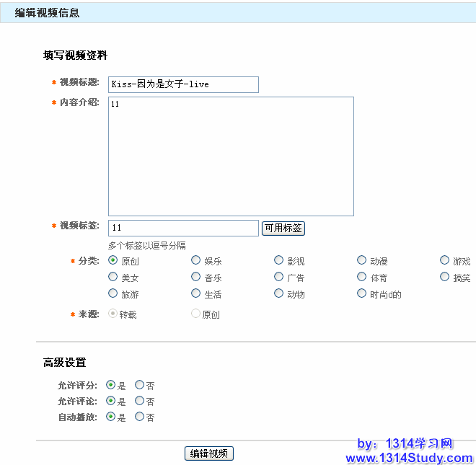The image size is (476, 465).
Task: Pick the 动物 category radio button
Action: (x=279, y=293)
